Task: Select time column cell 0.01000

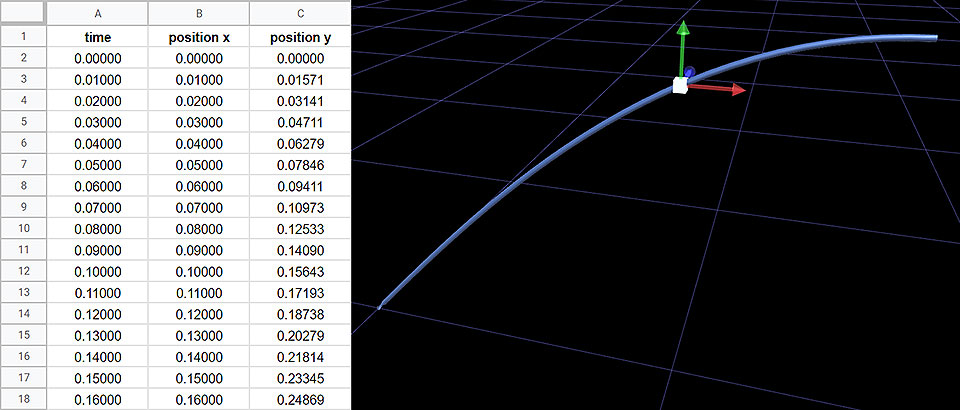Action: (x=98, y=80)
